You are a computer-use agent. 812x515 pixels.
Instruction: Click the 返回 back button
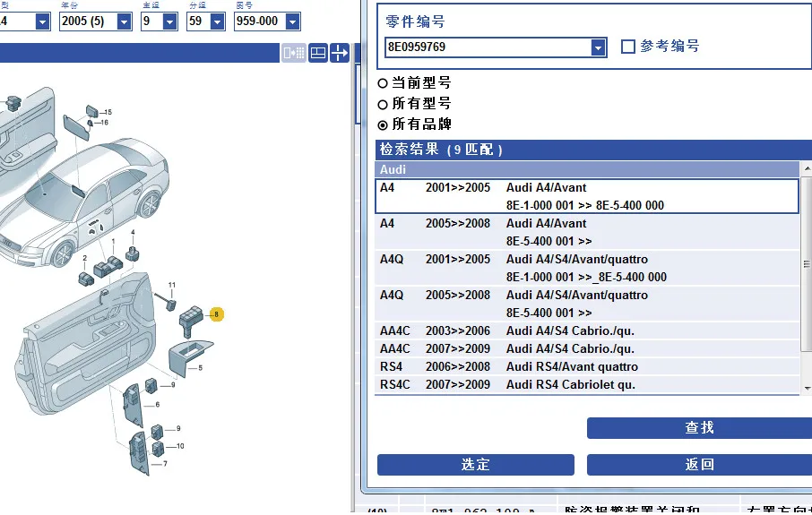699,465
